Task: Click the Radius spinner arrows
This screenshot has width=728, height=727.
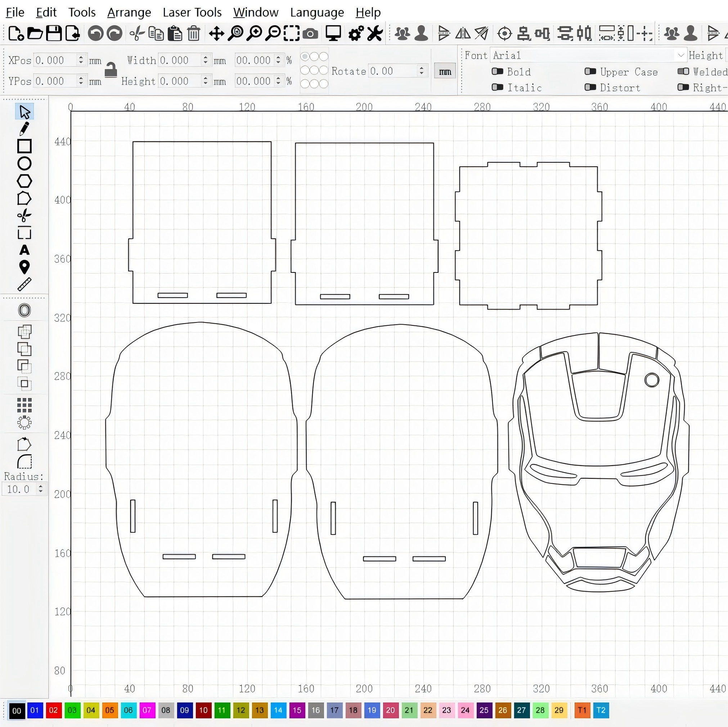Action: (41, 489)
